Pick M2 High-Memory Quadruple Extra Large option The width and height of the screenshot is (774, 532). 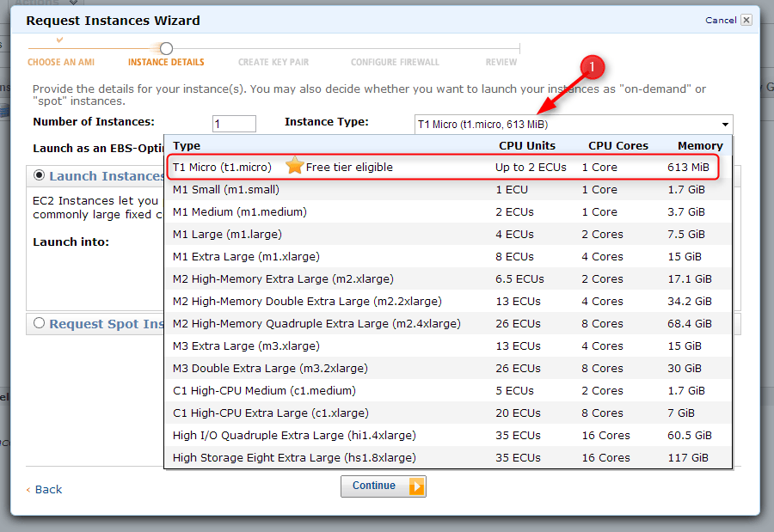(448, 324)
